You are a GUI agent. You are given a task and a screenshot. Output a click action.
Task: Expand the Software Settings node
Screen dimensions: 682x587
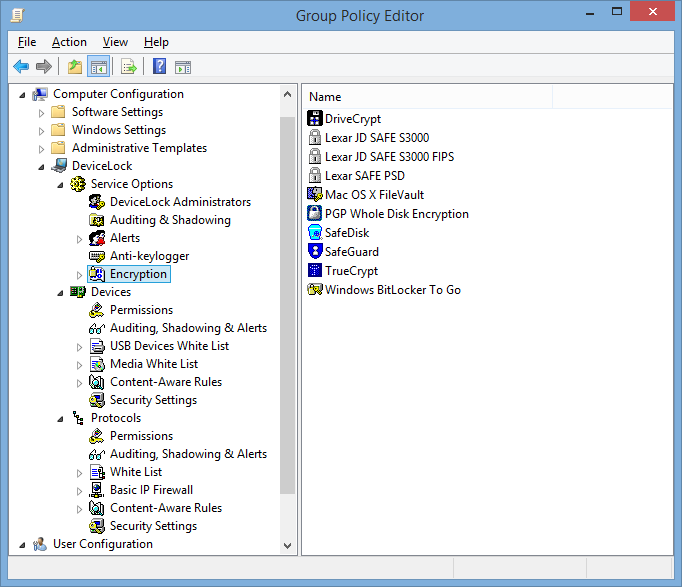click(x=41, y=113)
